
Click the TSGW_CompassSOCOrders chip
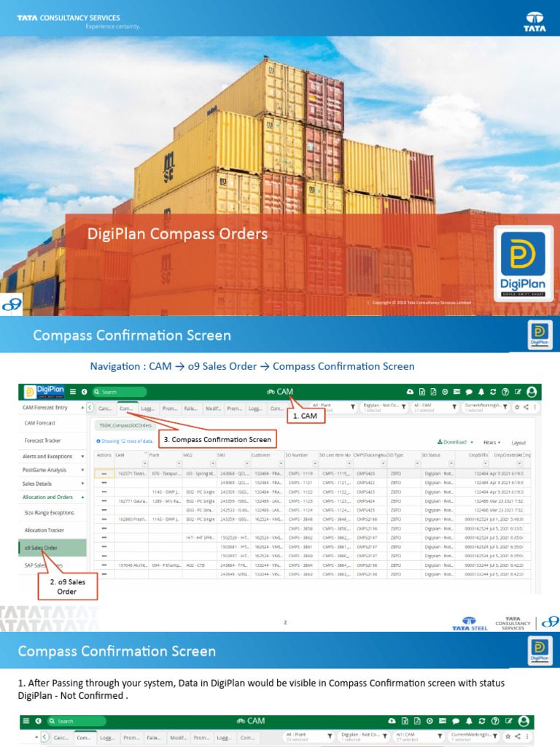(125, 425)
